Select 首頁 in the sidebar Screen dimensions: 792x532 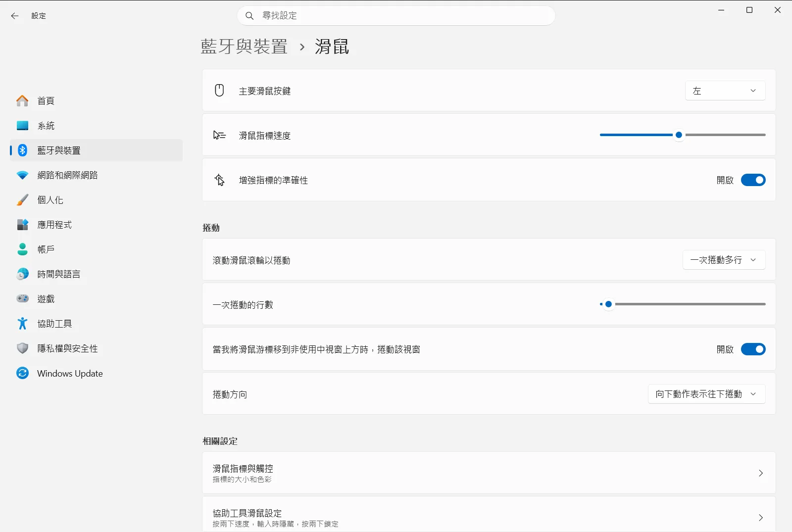point(96,101)
